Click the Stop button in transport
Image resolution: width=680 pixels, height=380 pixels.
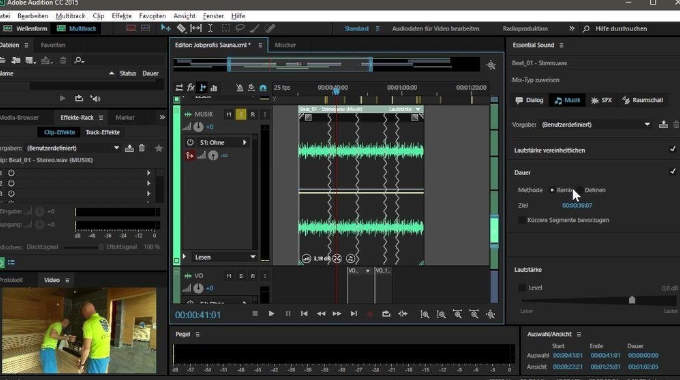(255, 314)
